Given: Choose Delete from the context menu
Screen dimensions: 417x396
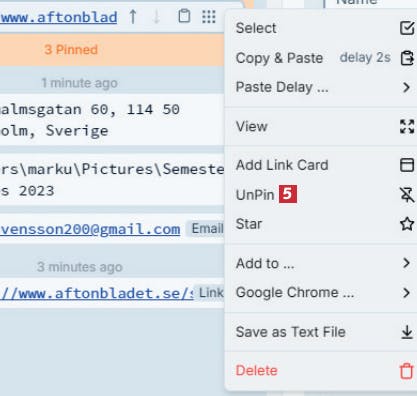Looking at the screenshot, I should (321, 371).
